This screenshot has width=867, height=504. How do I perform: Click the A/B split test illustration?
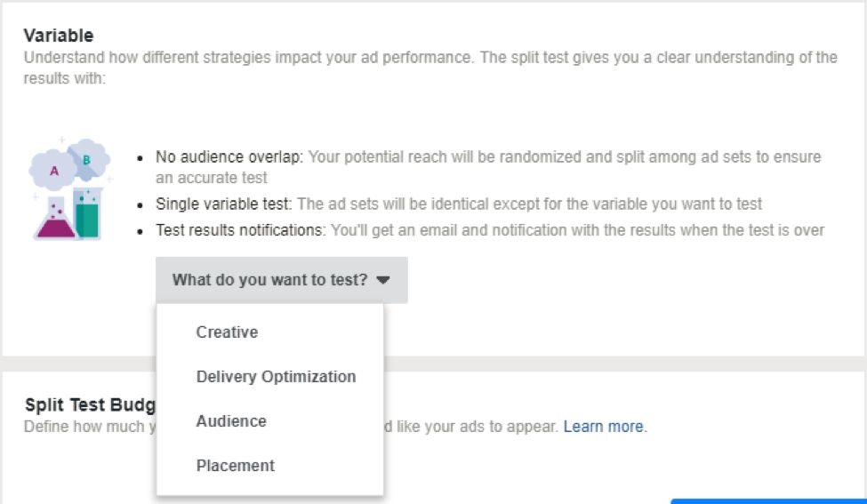point(69,188)
